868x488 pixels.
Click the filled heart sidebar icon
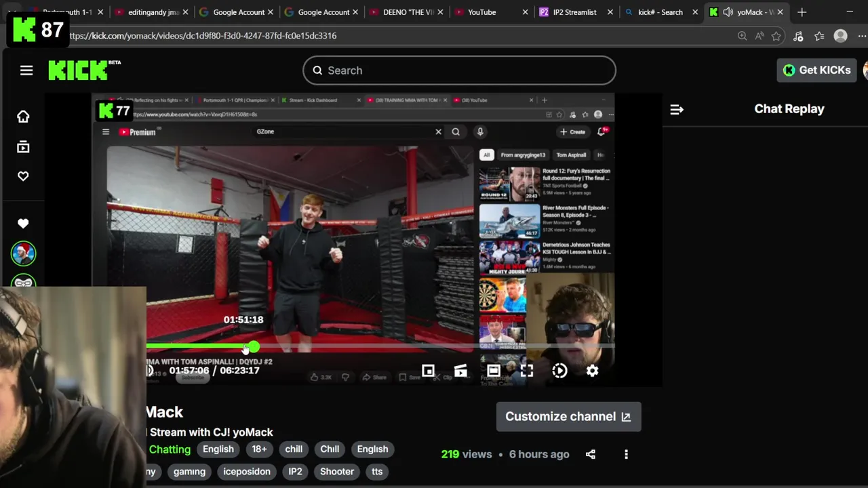23,224
